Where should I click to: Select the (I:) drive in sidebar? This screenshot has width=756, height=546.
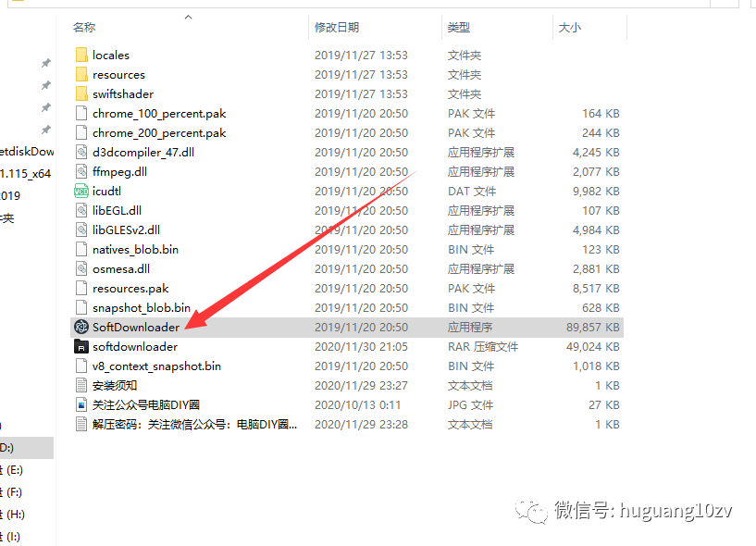(12, 537)
